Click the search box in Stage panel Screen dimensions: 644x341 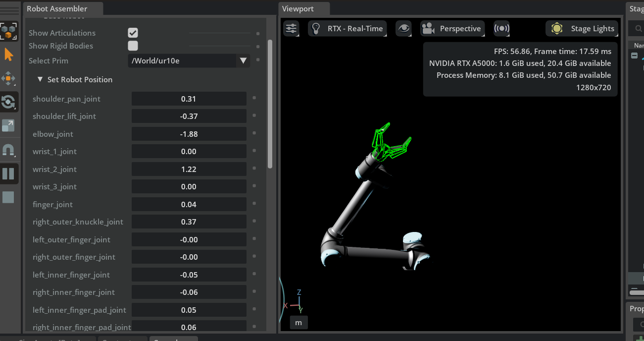click(637, 28)
